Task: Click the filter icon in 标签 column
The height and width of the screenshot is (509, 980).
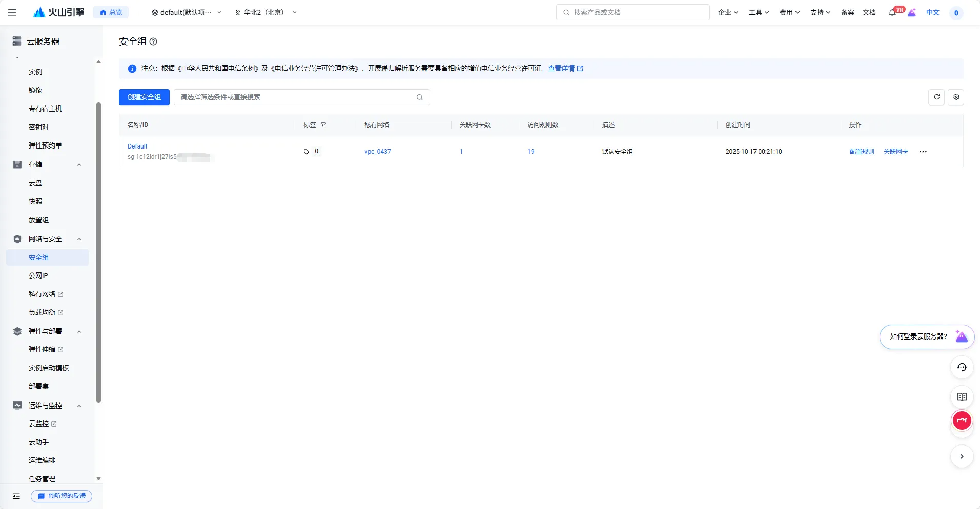Action: click(x=323, y=125)
